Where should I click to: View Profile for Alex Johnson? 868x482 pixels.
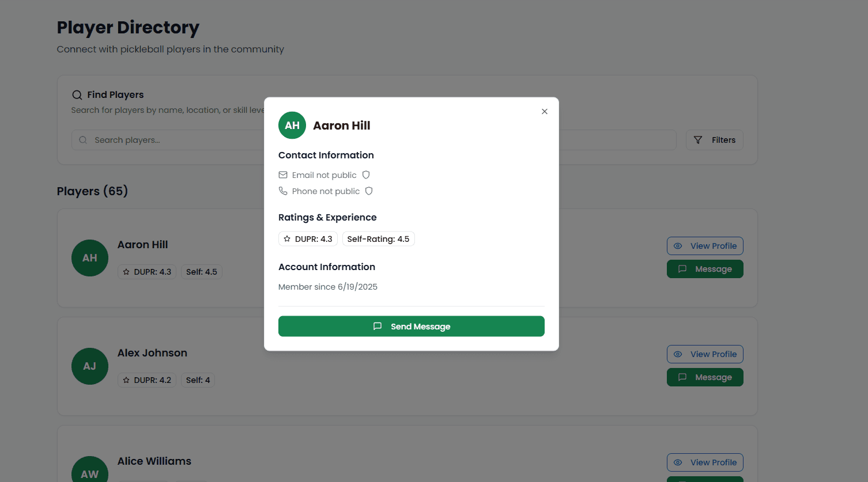[705, 354]
